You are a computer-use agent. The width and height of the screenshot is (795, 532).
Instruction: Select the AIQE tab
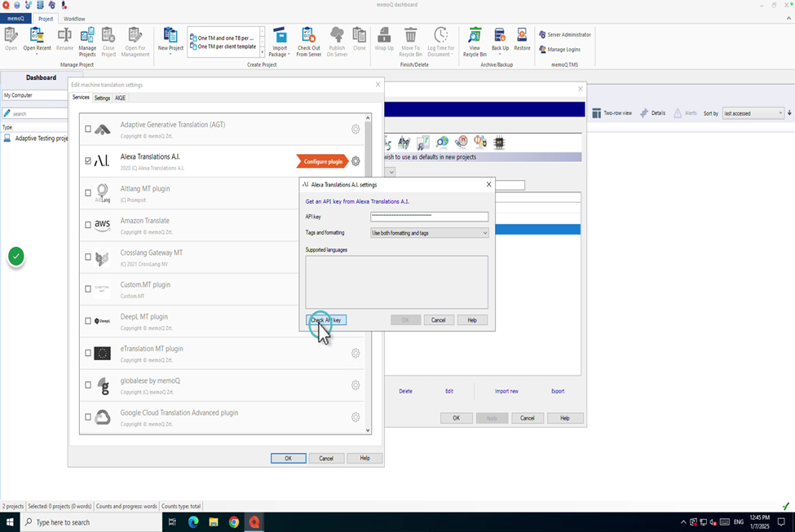tap(120, 98)
